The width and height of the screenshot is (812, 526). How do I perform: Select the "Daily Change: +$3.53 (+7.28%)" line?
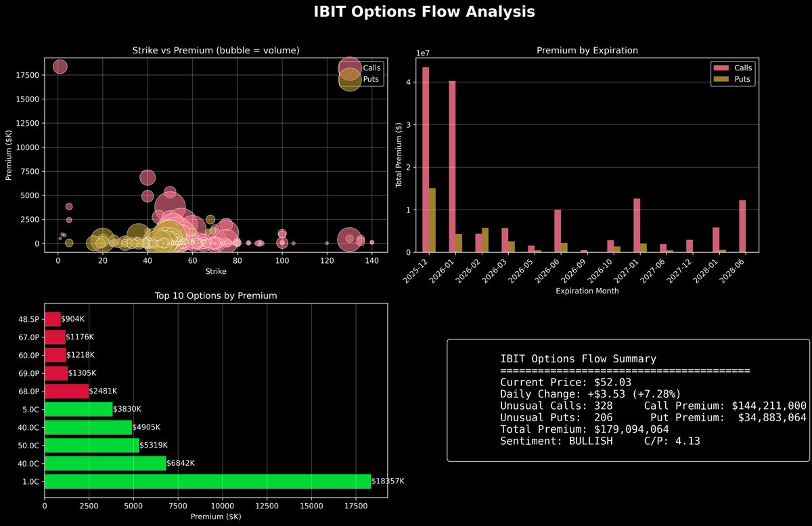591,393
